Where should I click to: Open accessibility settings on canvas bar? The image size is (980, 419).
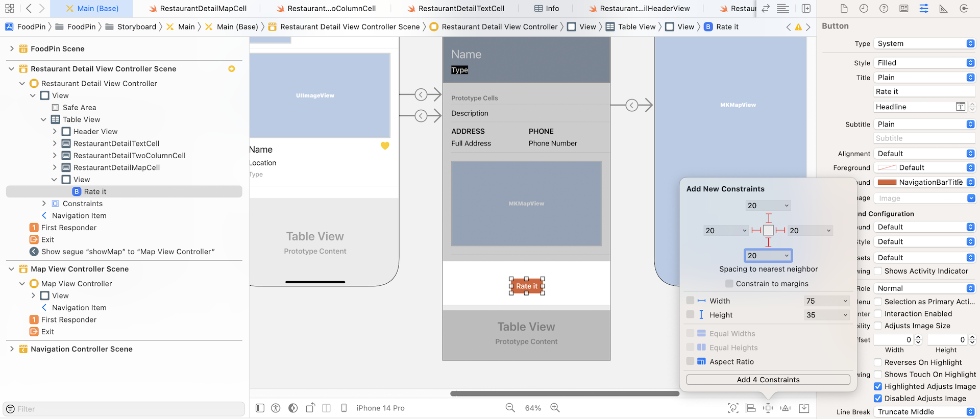click(x=276, y=408)
